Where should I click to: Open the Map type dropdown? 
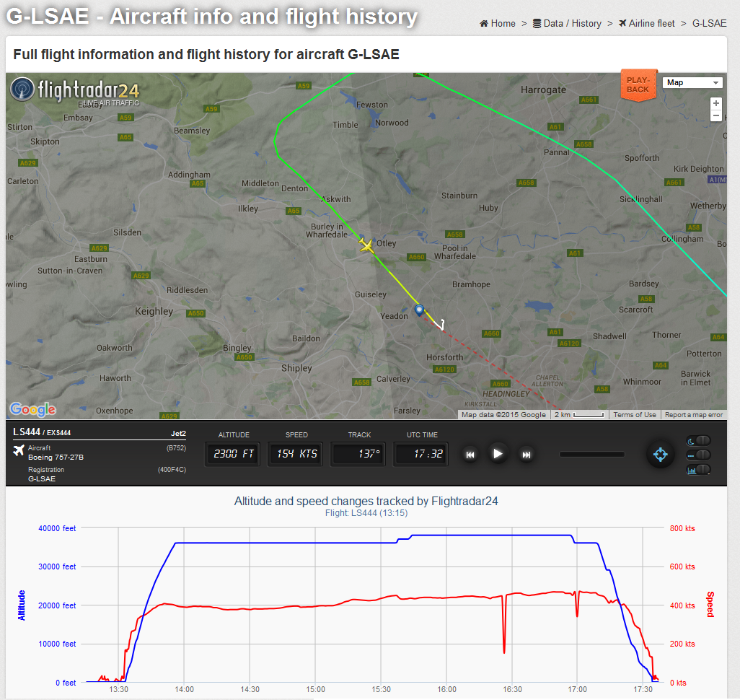click(692, 83)
